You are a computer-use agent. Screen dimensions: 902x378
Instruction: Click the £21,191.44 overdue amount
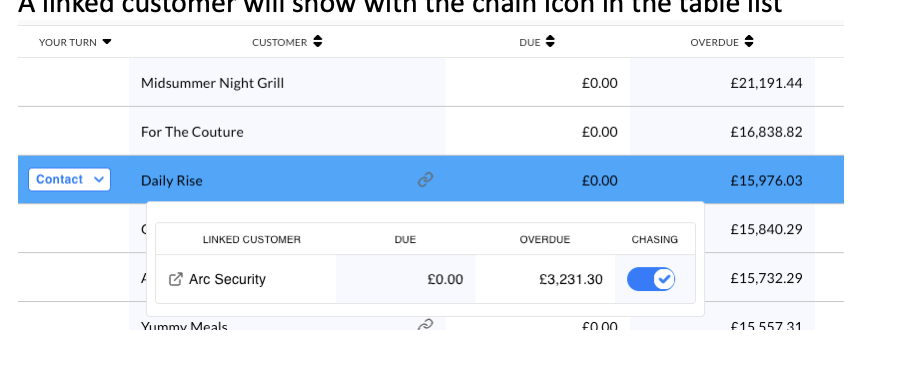(766, 83)
